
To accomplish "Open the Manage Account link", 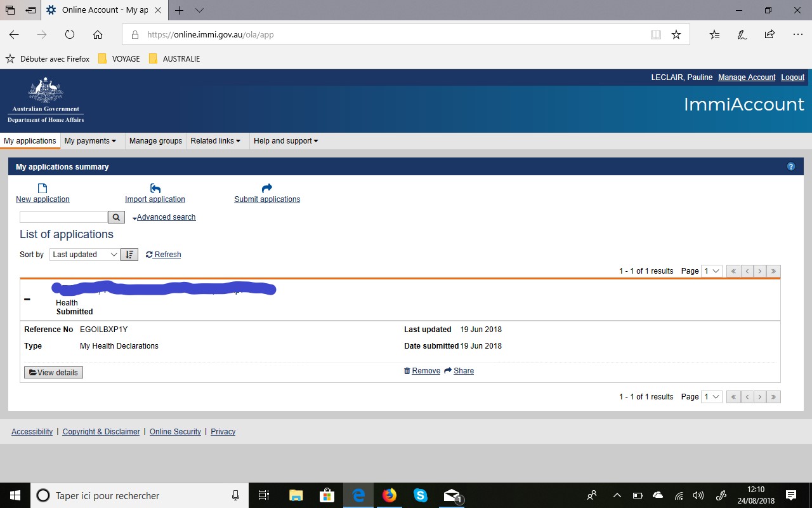I will click(x=747, y=77).
